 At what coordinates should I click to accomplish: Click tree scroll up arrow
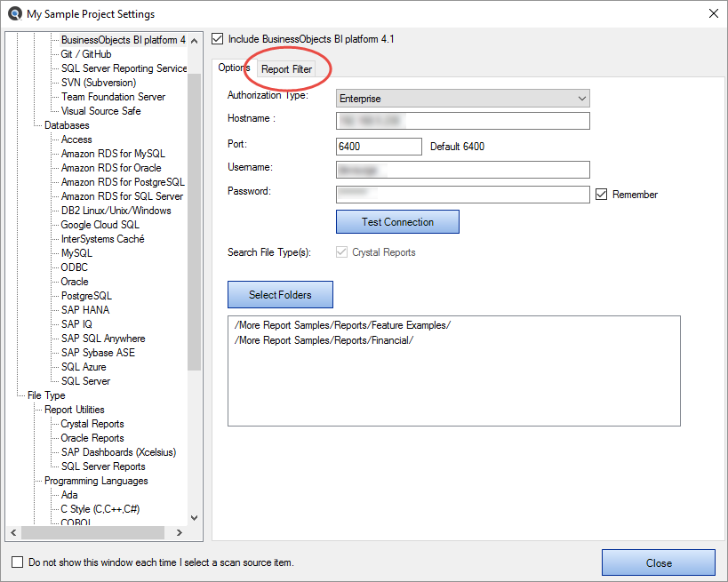[x=195, y=41]
